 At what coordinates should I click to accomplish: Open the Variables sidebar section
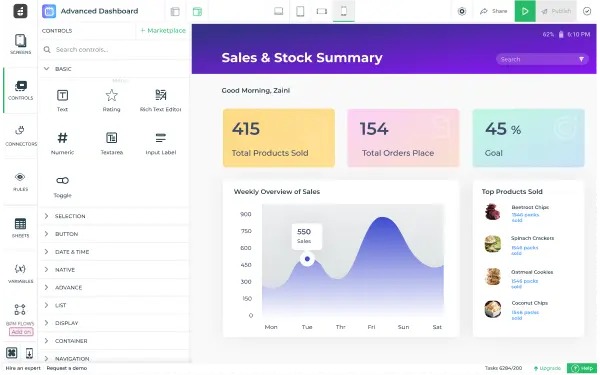click(20, 273)
